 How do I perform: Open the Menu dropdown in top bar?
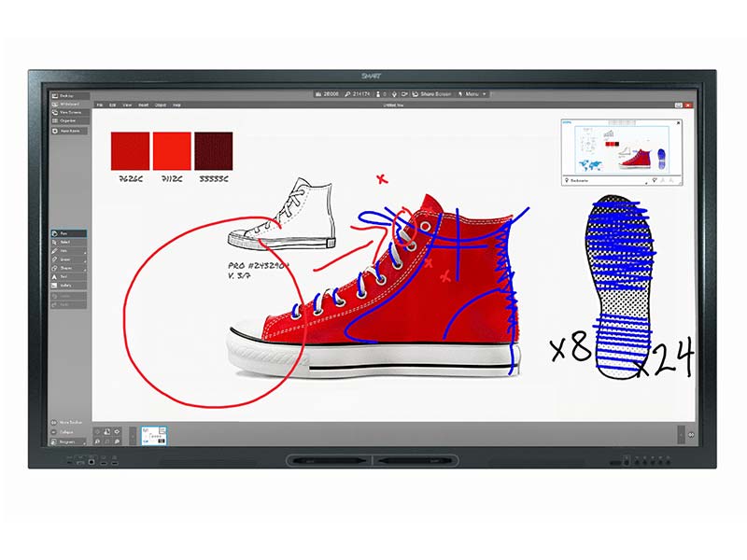coord(472,94)
